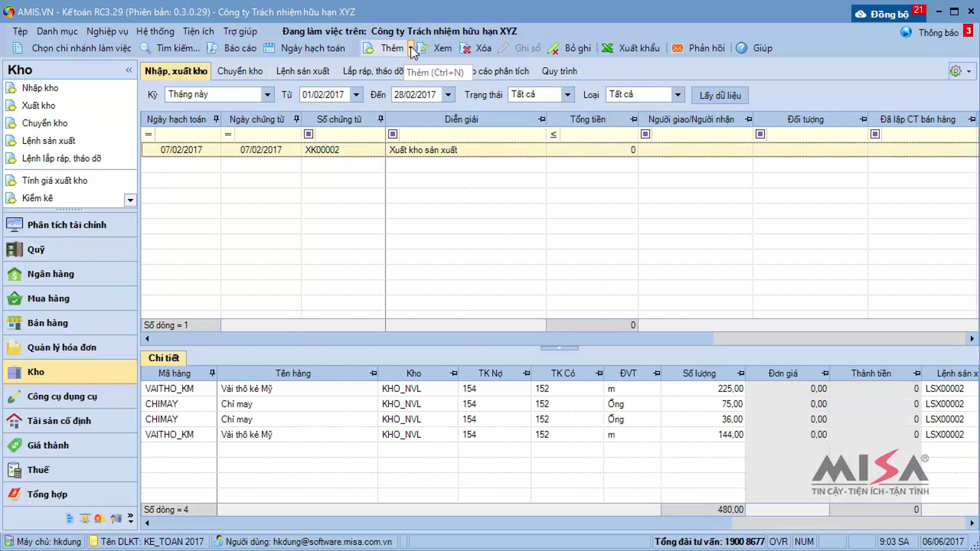The width and height of the screenshot is (980, 551).
Task: Open the dropdown arrow beside Thêm
Action: (411, 48)
